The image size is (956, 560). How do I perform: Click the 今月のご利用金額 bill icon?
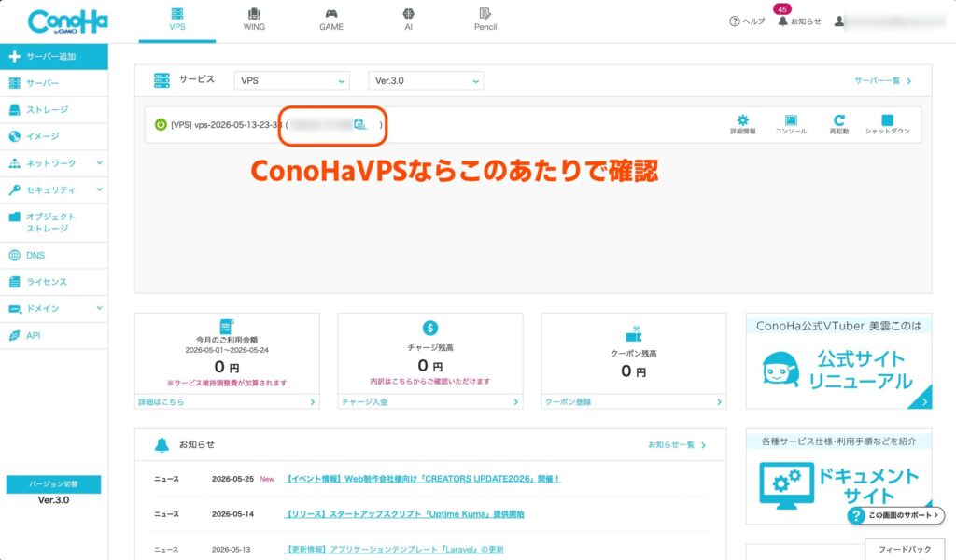[226, 326]
